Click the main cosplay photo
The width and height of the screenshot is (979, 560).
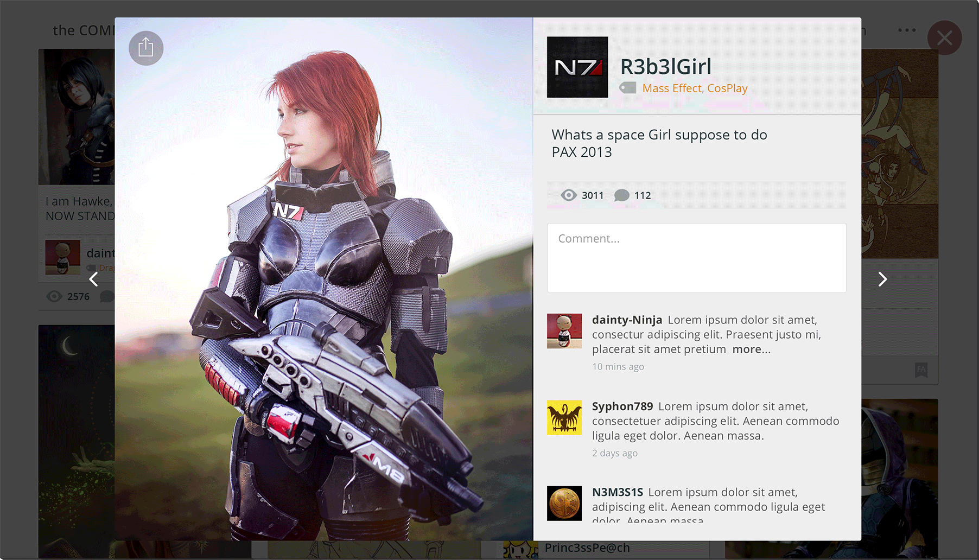pyautogui.click(x=324, y=279)
